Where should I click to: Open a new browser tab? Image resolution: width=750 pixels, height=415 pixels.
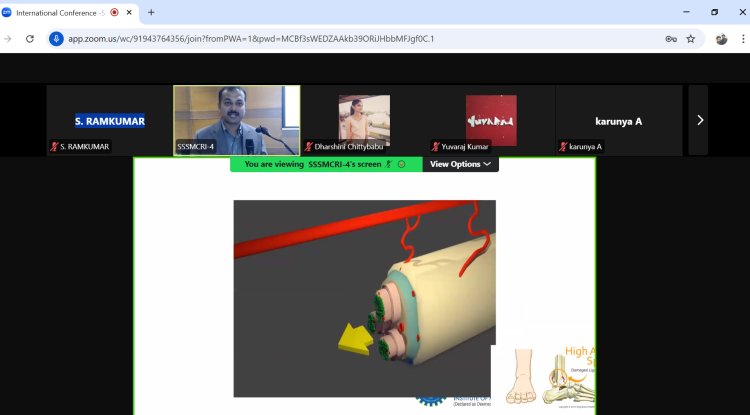pos(151,12)
